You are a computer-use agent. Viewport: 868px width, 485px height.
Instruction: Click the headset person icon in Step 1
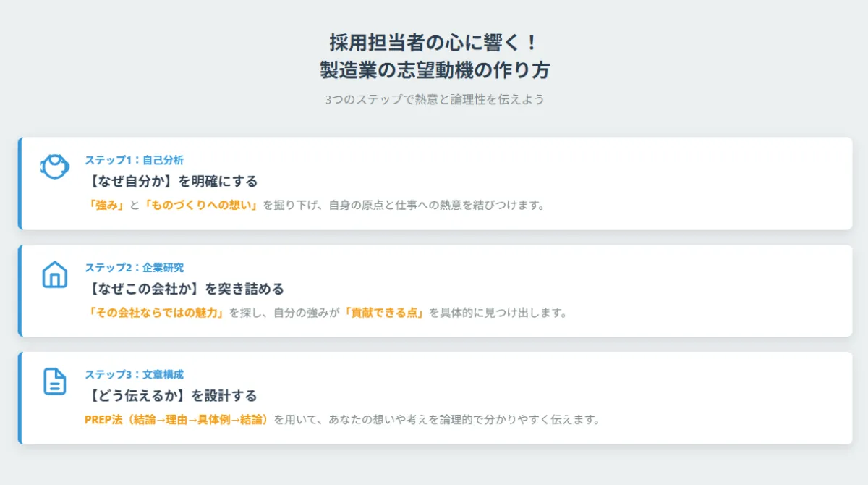(x=54, y=167)
